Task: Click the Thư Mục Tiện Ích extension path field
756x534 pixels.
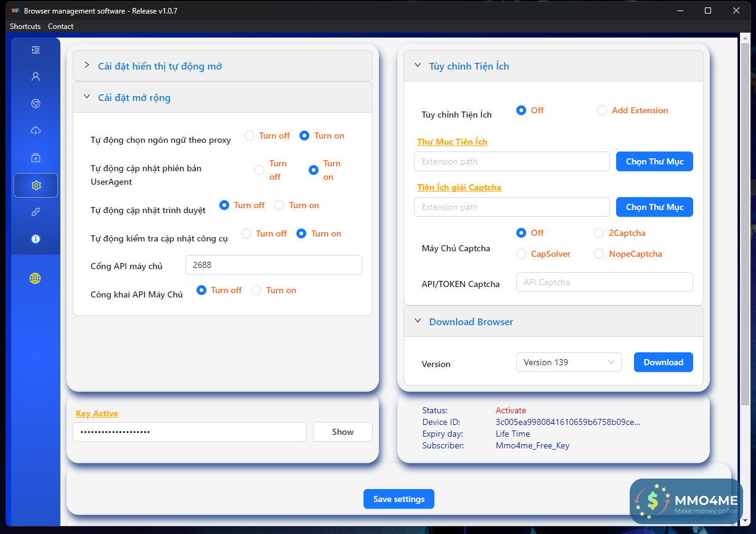Action: (512, 161)
